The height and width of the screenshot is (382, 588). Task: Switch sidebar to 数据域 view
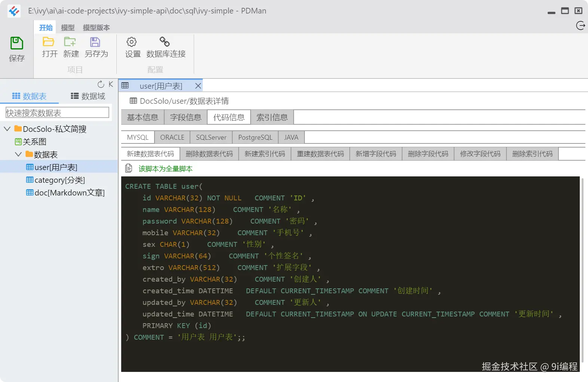coord(88,96)
